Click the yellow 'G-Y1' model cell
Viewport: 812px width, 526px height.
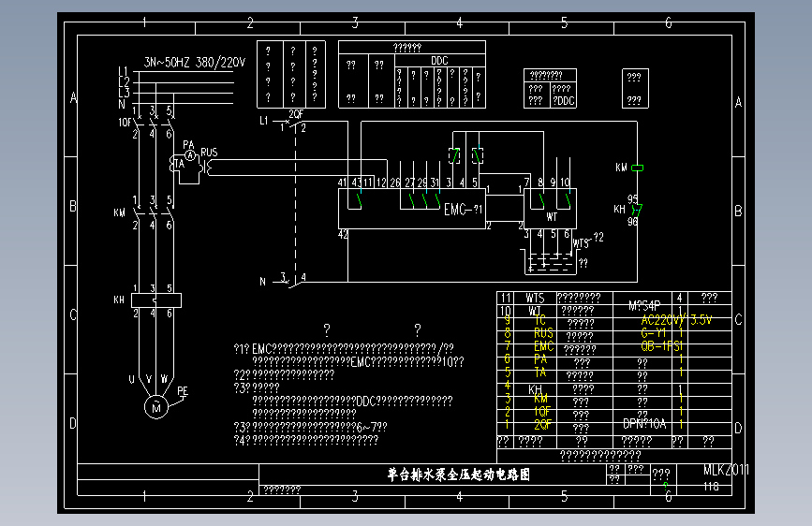pyautogui.click(x=654, y=333)
